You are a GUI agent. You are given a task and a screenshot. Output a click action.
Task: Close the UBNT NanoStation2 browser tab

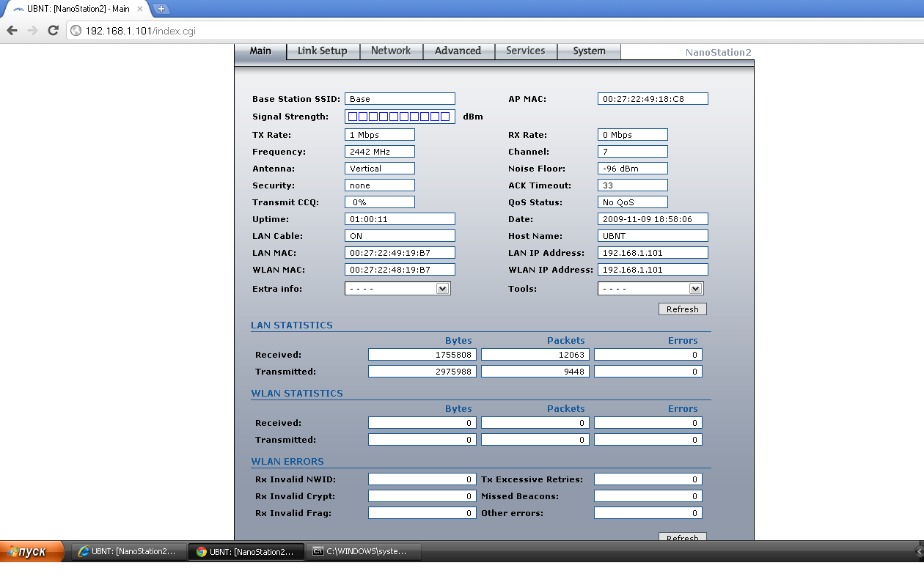[140, 9]
